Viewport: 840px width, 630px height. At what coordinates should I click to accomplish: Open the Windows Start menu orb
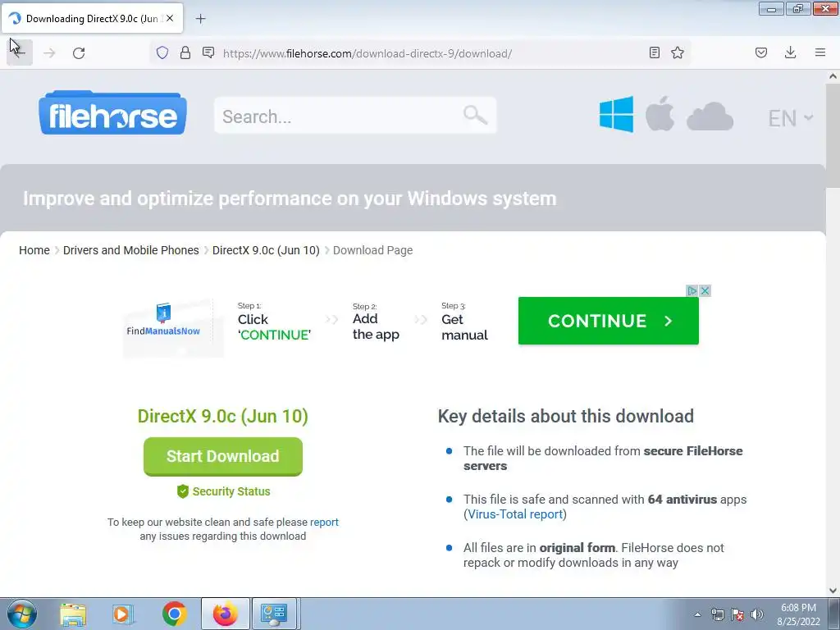pyautogui.click(x=22, y=614)
